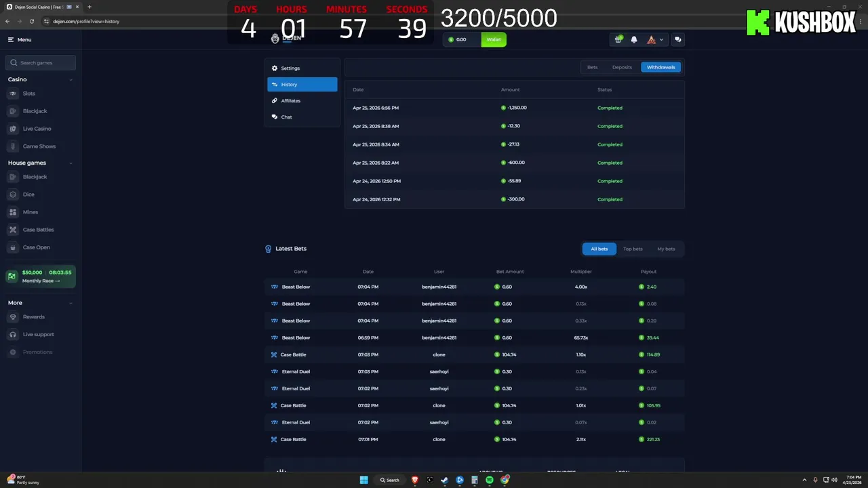
Task: Collapse the Casino section
Action: point(71,79)
